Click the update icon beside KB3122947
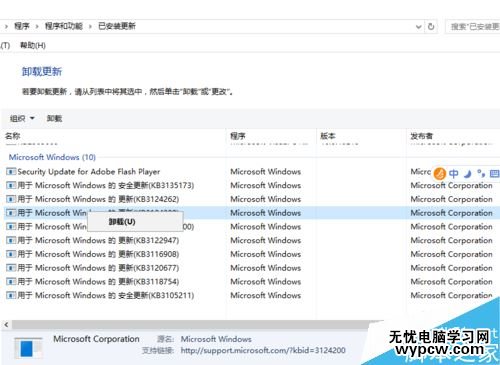500x365 pixels. pos(11,240)
